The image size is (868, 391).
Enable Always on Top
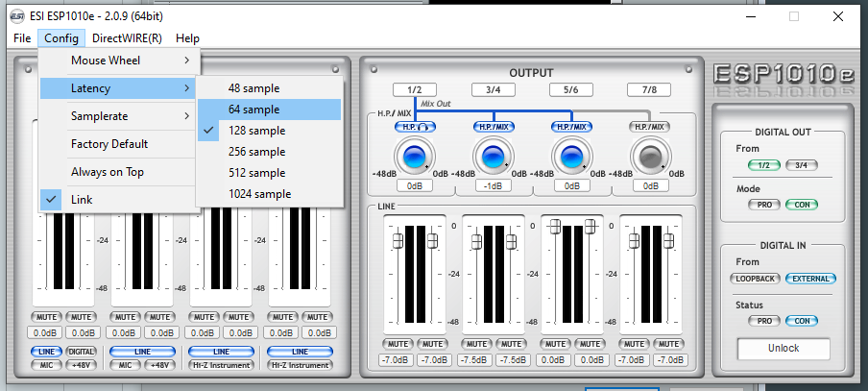[x=118, y=172]
